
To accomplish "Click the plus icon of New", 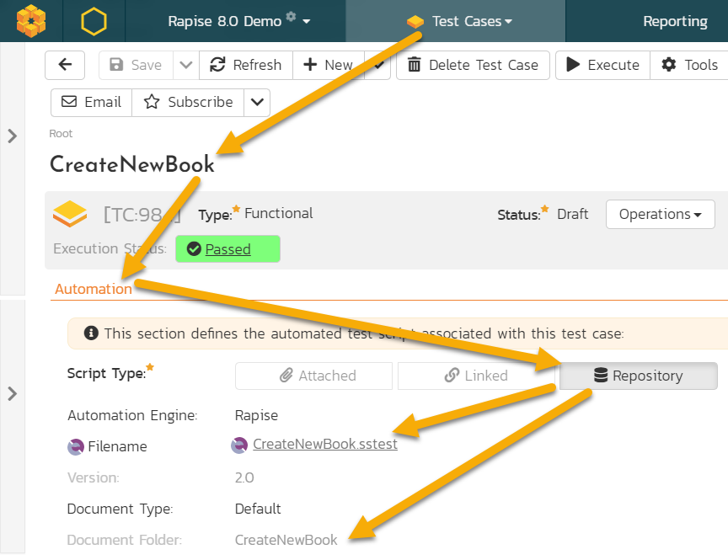I will (x=310, y=65).
